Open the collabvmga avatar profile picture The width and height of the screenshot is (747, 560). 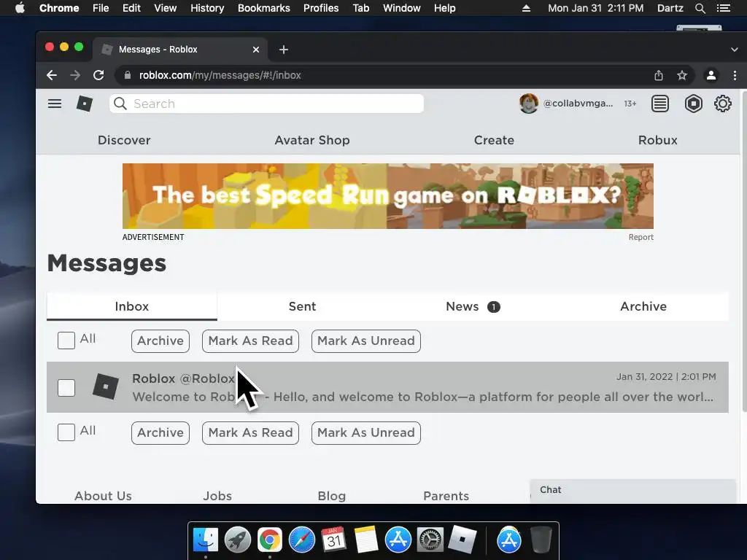coord(528,104)
